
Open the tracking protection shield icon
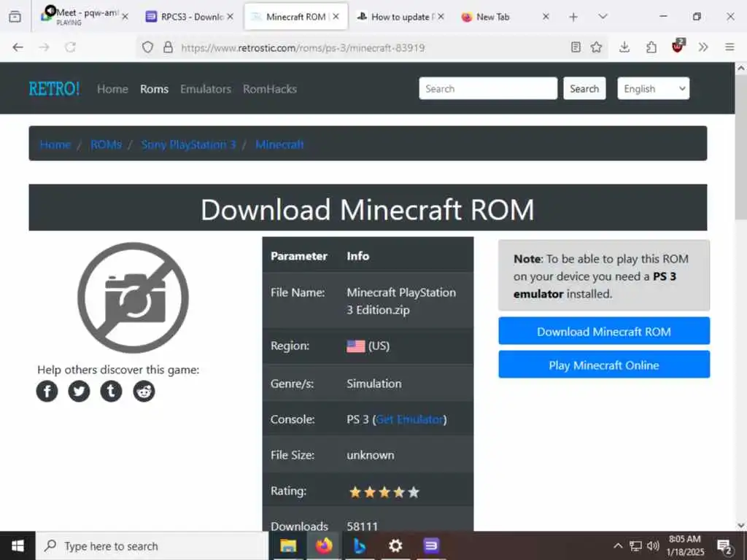(x=147, y=47)
